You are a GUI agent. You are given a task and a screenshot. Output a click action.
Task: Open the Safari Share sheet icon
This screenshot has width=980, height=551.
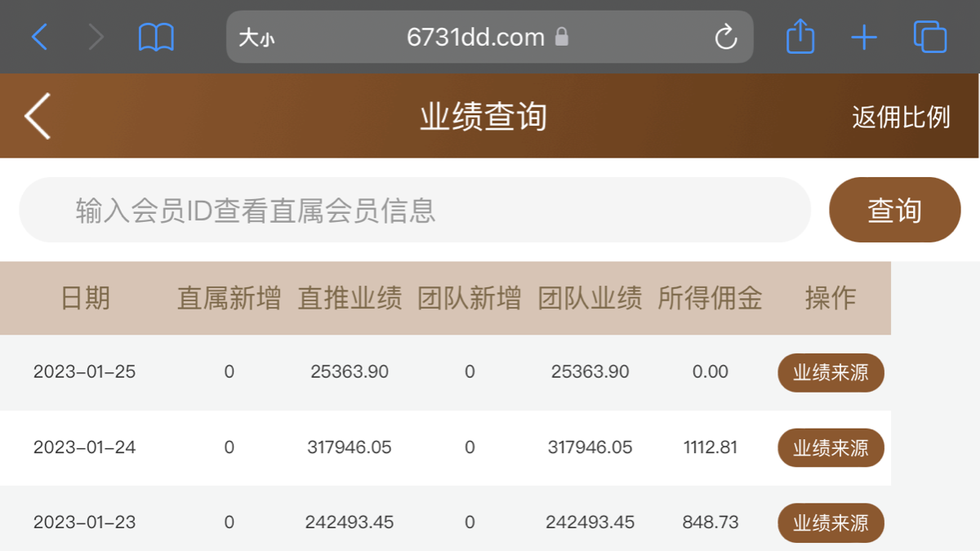(800, 36)
